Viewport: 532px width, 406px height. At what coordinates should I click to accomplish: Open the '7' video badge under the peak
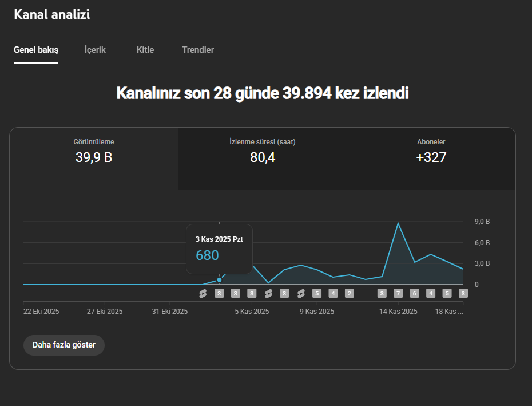pos(398,294)
